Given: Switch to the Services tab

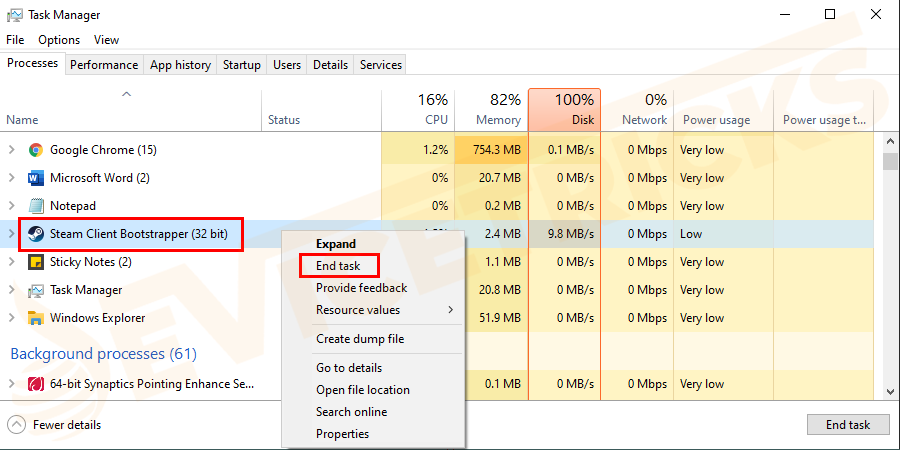Looking at the screenshot, I should tap(381, 65).
